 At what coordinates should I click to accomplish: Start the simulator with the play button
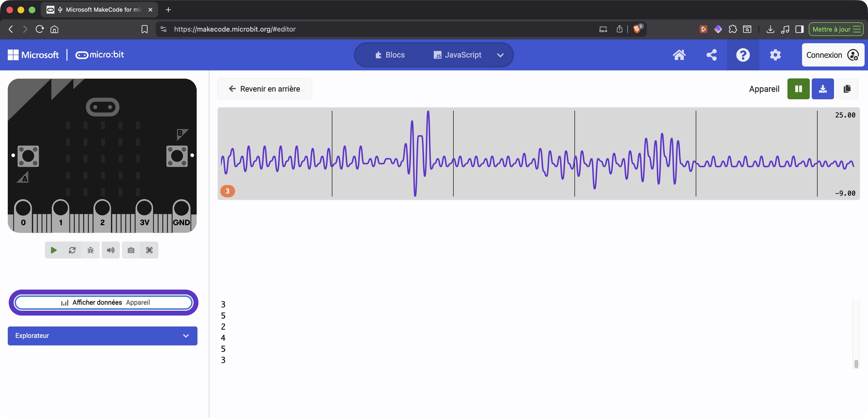54,250
